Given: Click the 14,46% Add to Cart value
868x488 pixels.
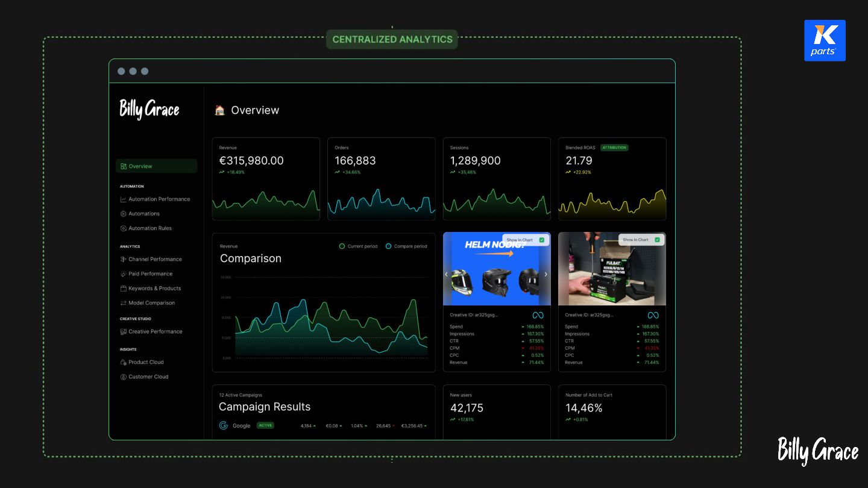Looking at the screenshot, I should click(x=584, y=408).
